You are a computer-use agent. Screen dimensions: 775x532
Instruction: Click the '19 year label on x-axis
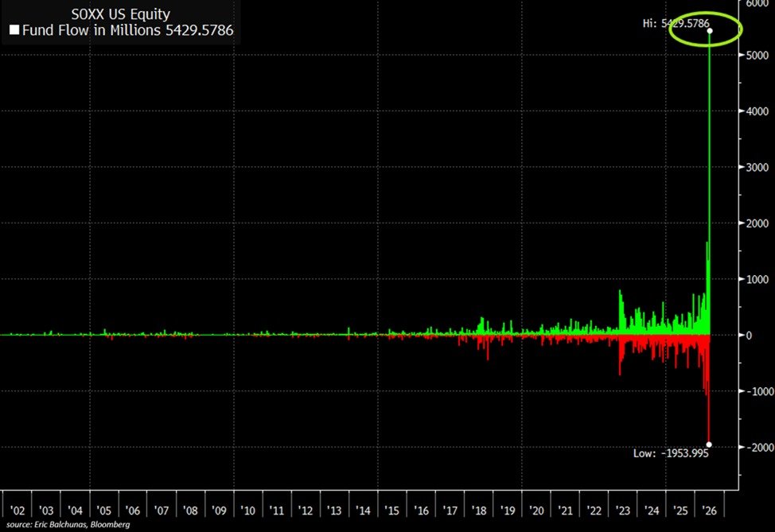click(x=508, y=511)
